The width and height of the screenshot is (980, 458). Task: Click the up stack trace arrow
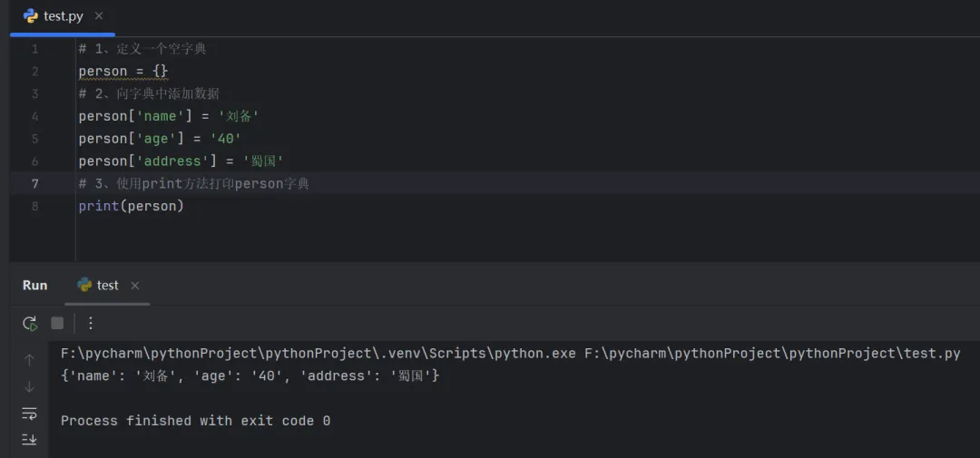click(29, 360)
